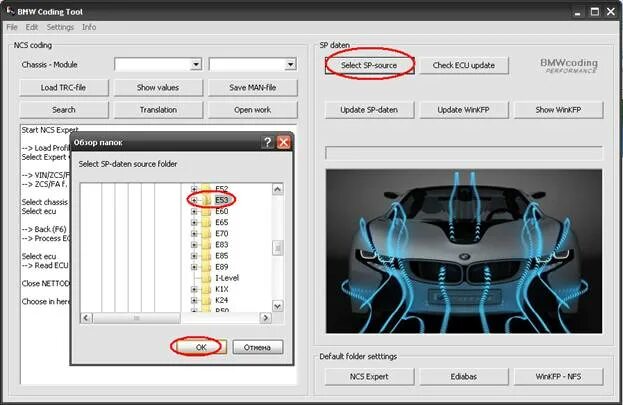Click folder tree scroll right arrow
Screen dimensions: 623x405
coord(266,318)
